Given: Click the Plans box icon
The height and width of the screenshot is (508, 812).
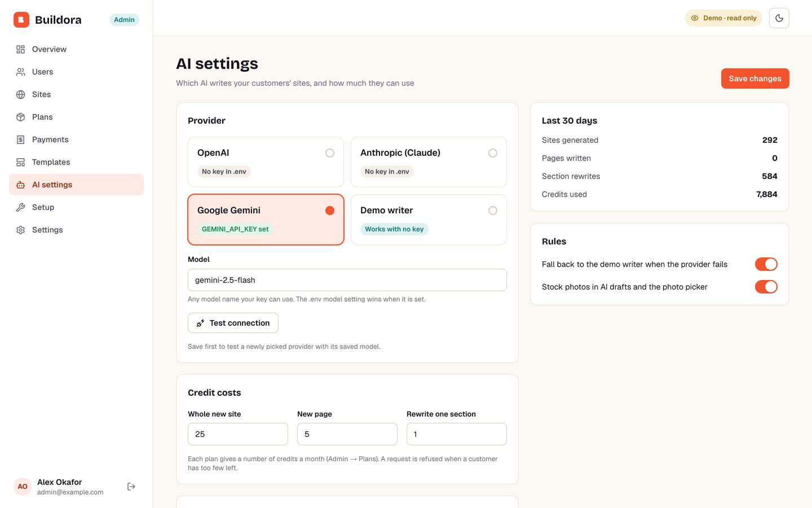Looking at the screenshot, I should tap(21, 117).
